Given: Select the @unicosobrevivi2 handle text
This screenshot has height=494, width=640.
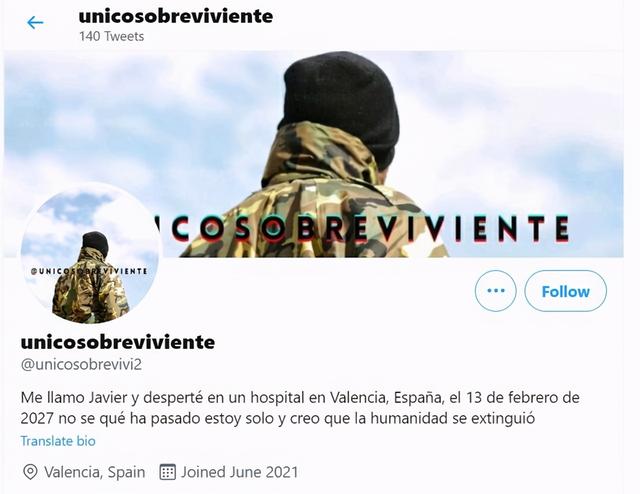Looking at the screenshot, I should [x=81, y=364].
